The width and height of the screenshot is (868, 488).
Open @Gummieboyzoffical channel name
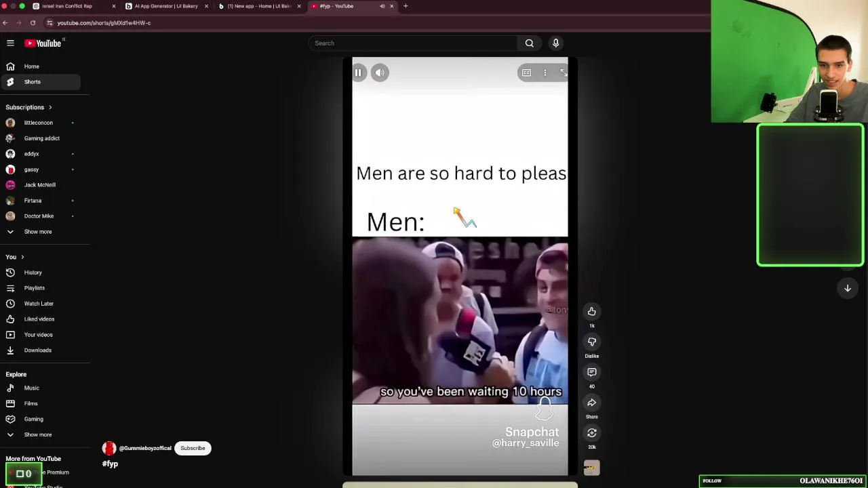pos(145,448)
